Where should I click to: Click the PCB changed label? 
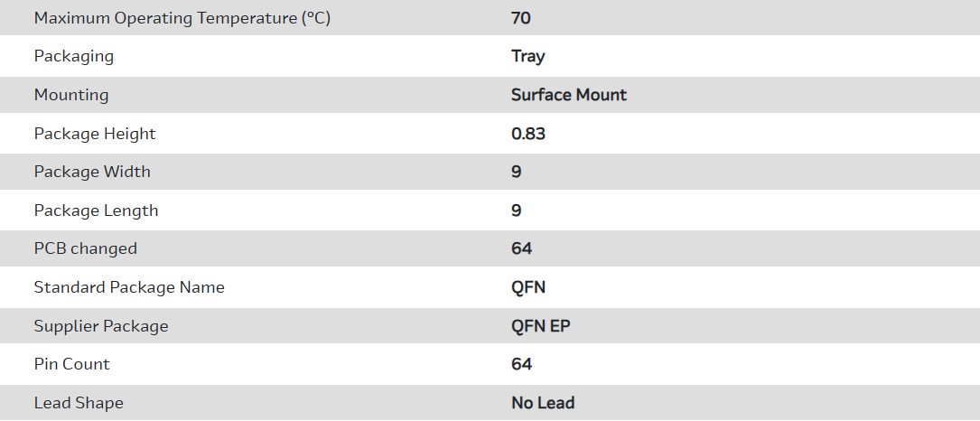coord(86,248)
